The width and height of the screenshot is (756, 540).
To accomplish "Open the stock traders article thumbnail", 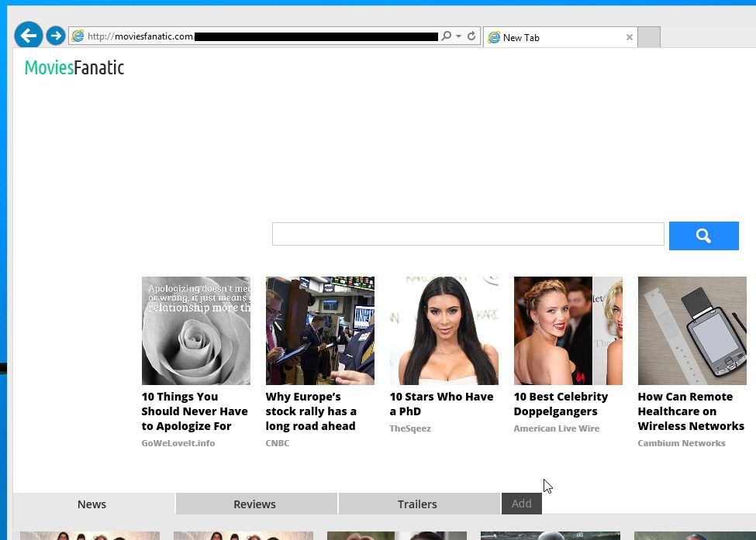I will coord(319,331).
